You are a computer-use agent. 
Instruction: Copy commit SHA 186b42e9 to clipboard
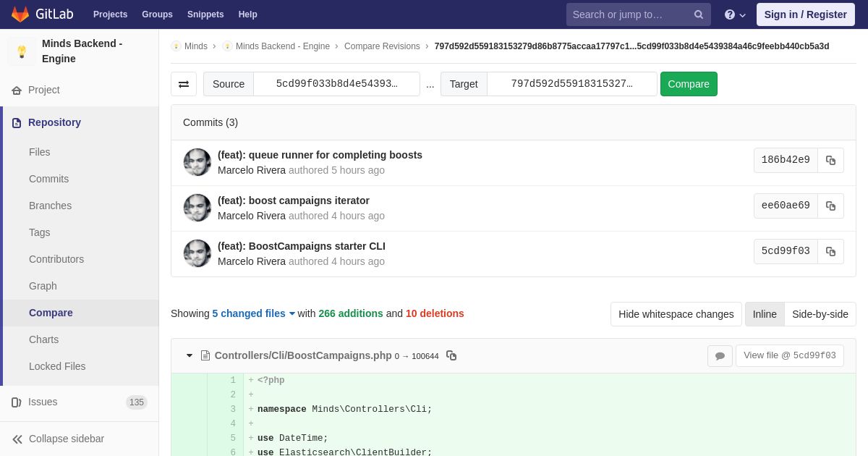tap(830, 160)
